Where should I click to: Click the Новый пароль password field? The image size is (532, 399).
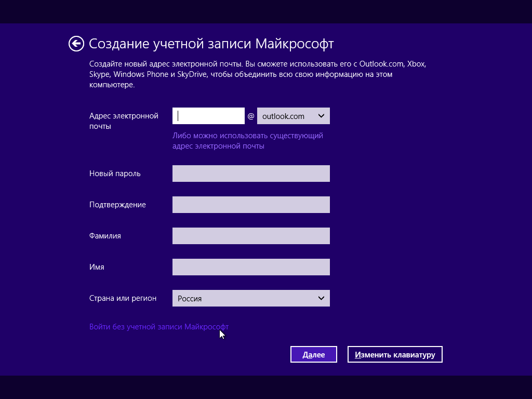(x=251, y=174)
